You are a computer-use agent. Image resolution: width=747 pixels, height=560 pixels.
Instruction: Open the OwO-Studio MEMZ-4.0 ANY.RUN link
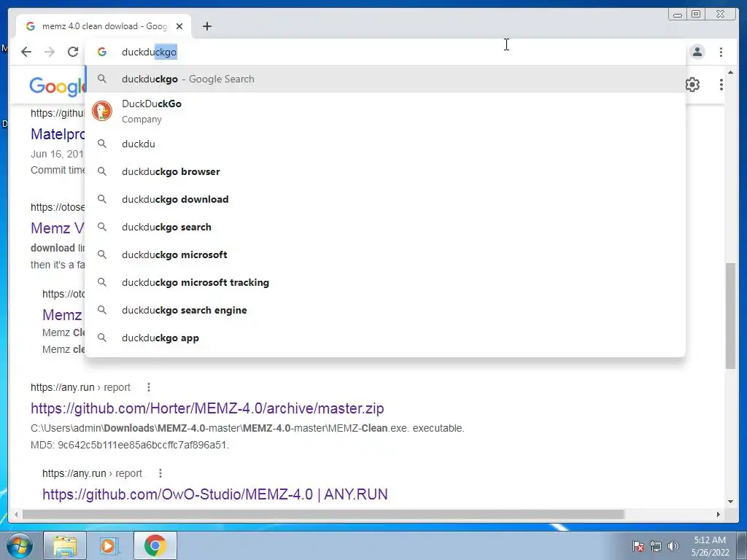[215, 494]
